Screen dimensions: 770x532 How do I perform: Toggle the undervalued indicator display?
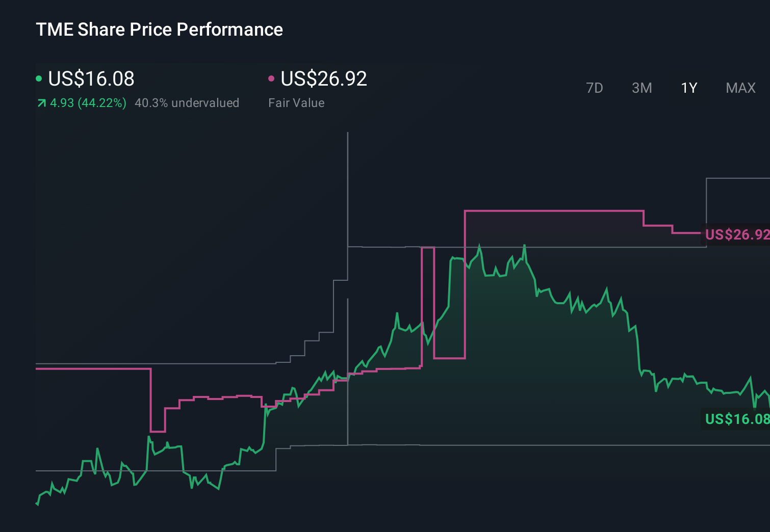tap(187, 102)
